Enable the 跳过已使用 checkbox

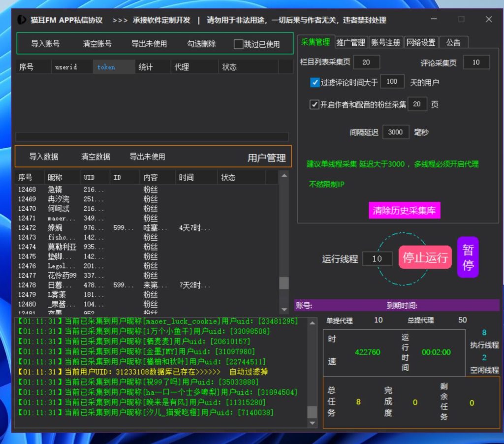click(x=238, y=44)
